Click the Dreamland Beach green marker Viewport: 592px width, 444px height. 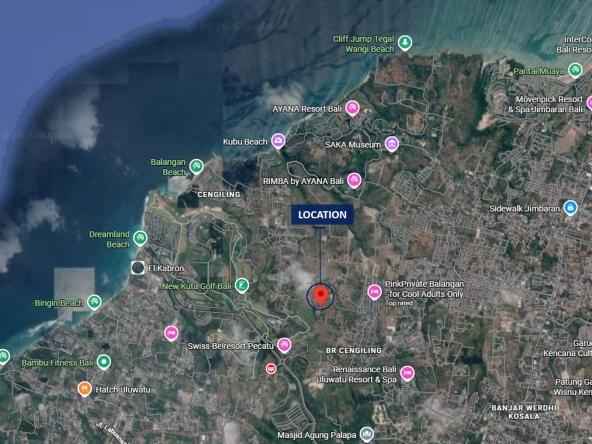140,238
